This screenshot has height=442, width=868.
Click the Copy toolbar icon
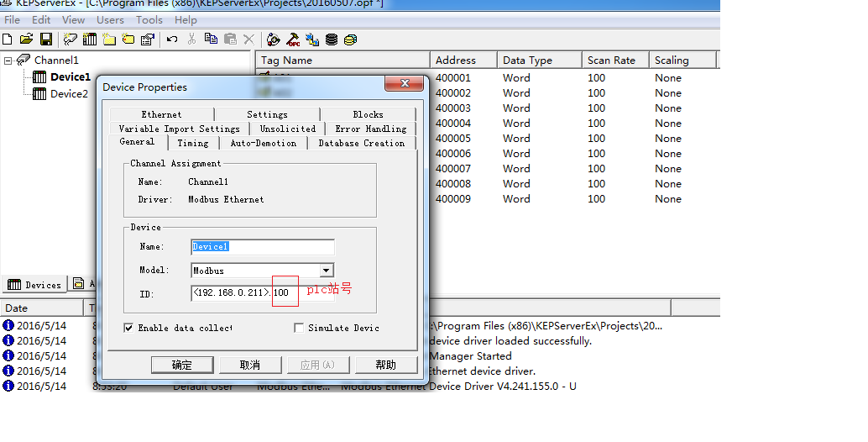coord(211,39)
